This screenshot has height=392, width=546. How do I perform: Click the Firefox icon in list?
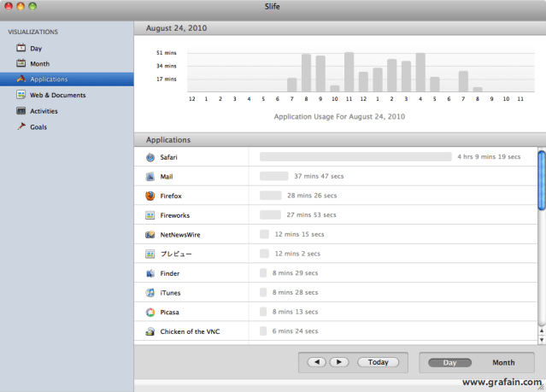click(x=150, y=196)
